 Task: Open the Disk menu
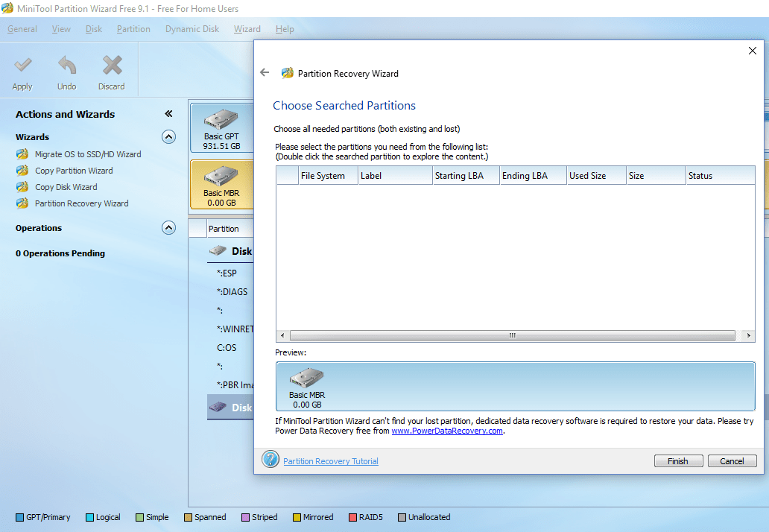coord(94,29)
